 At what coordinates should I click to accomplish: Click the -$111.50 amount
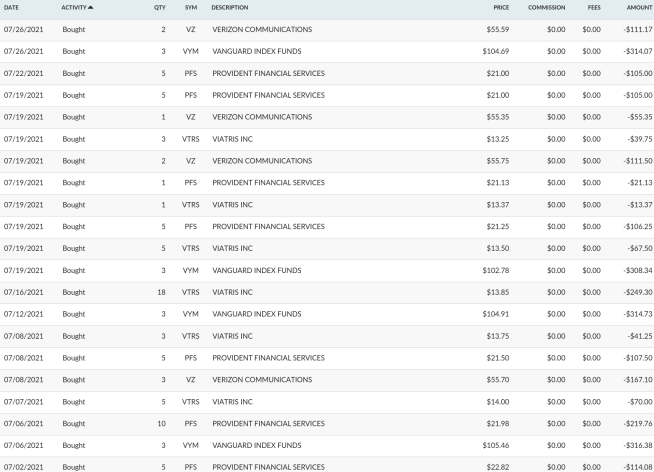point(638,161)
